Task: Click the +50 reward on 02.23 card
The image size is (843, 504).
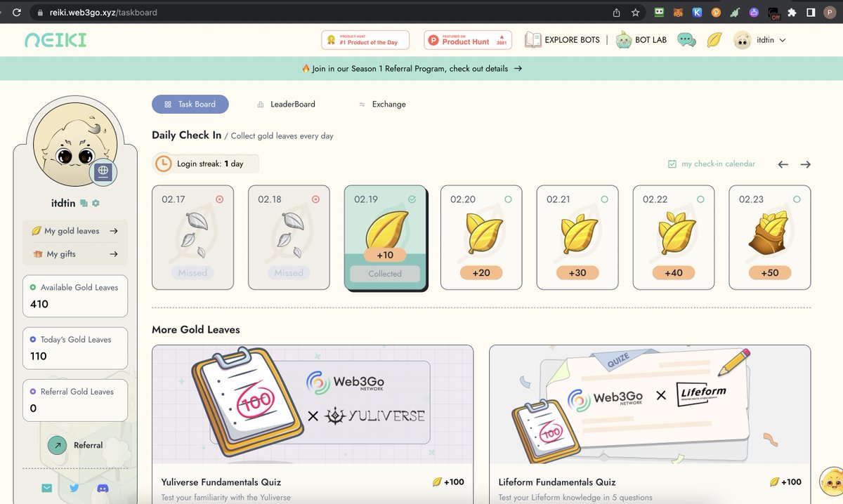Action: point(770,273)
